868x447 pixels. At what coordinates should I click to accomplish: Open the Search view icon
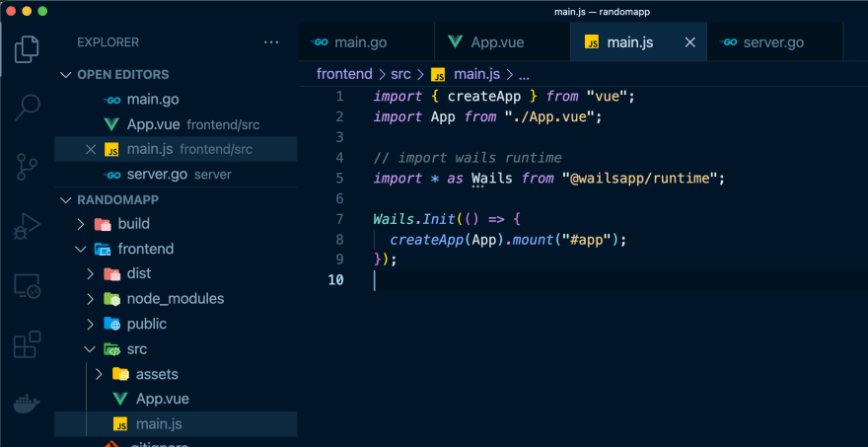tap(27, 107)
